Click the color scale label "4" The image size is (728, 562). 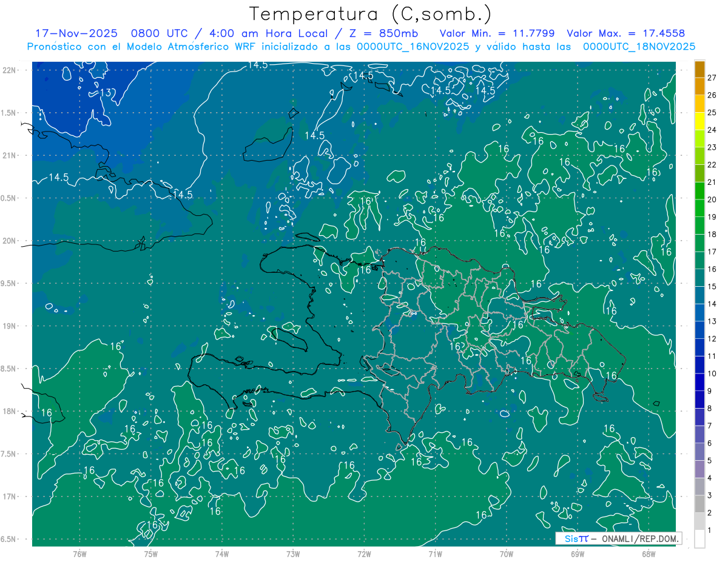pos(710,478)
